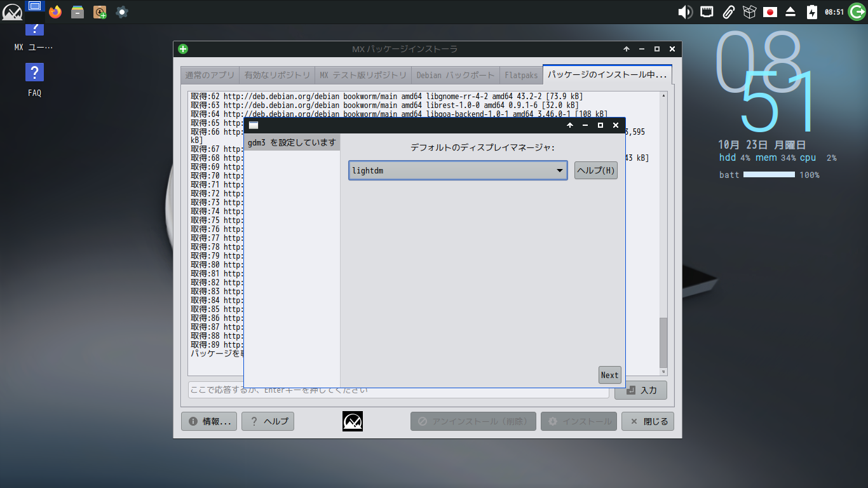The image size is (868, 488).
Task: Click the scrollbar up arrow in the log
Action: click(663, 95)
